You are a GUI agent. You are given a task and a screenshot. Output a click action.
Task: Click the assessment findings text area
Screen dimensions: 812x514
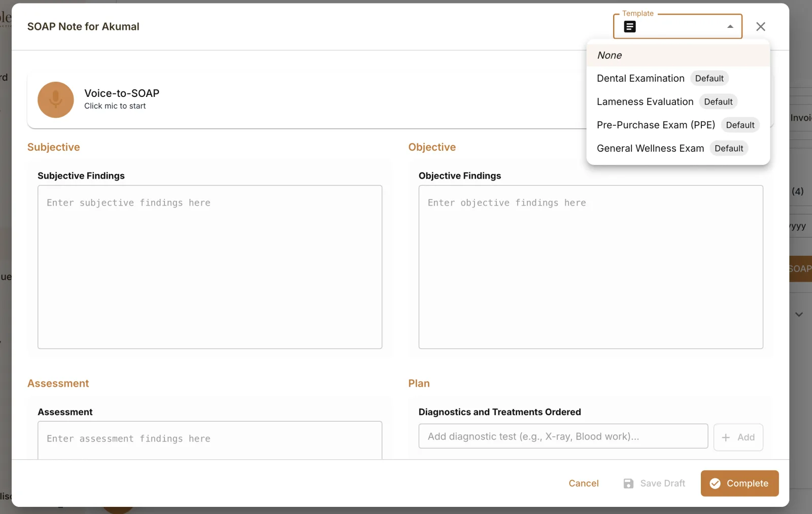(x=210, y=440)
